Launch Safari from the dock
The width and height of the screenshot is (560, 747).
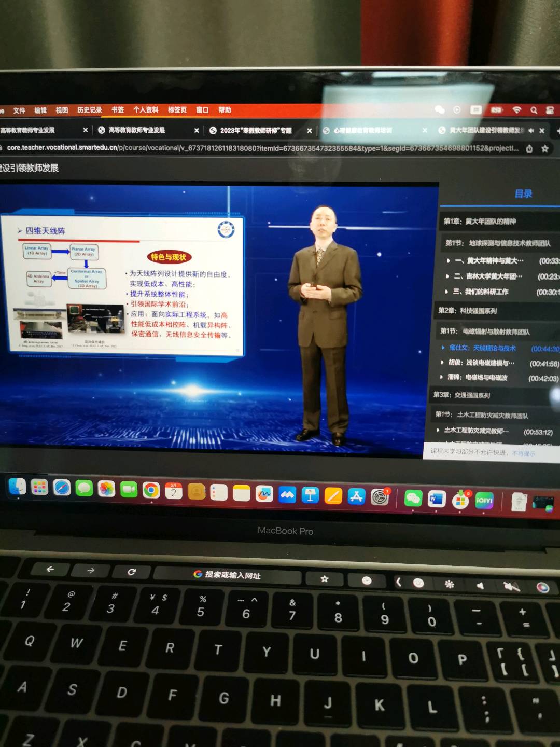[x=62, y=488]
